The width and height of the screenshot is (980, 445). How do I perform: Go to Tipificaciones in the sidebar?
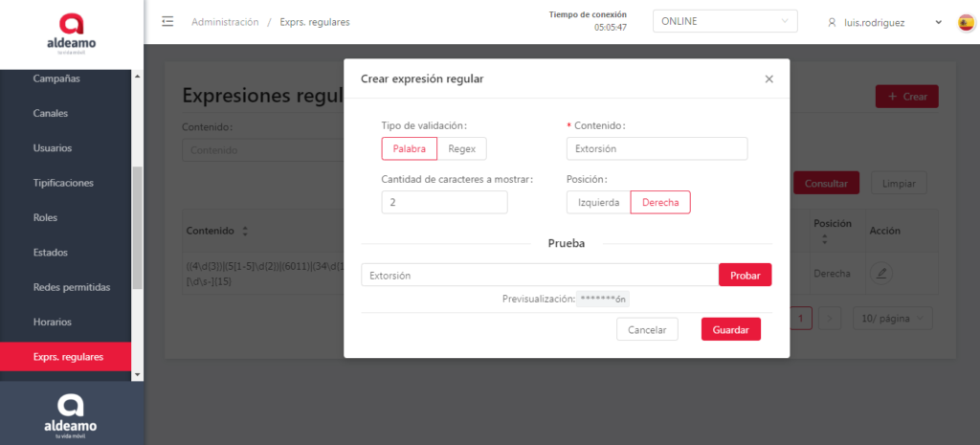pos(63,183)
